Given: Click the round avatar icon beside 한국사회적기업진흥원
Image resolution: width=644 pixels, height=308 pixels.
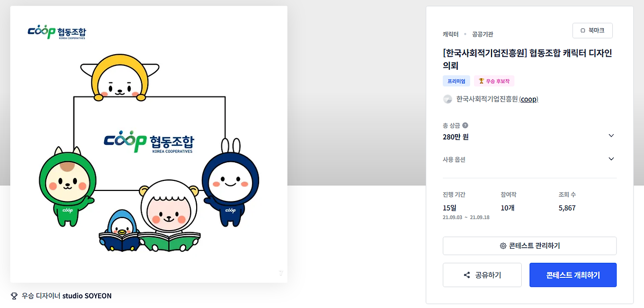Looking at the screenshot, I should (x=447, y=99).
